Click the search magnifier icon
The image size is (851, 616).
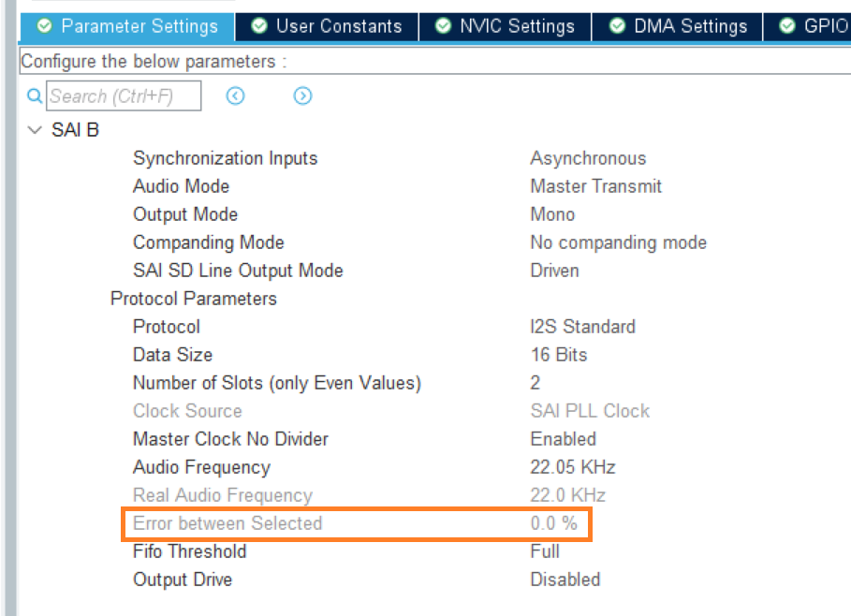tap(35, 95)
